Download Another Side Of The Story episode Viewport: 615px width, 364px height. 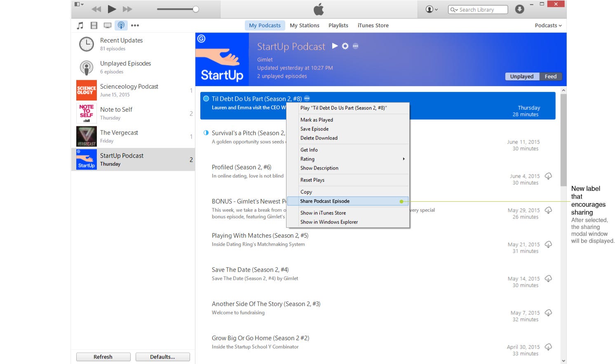[x=548, y=313]
